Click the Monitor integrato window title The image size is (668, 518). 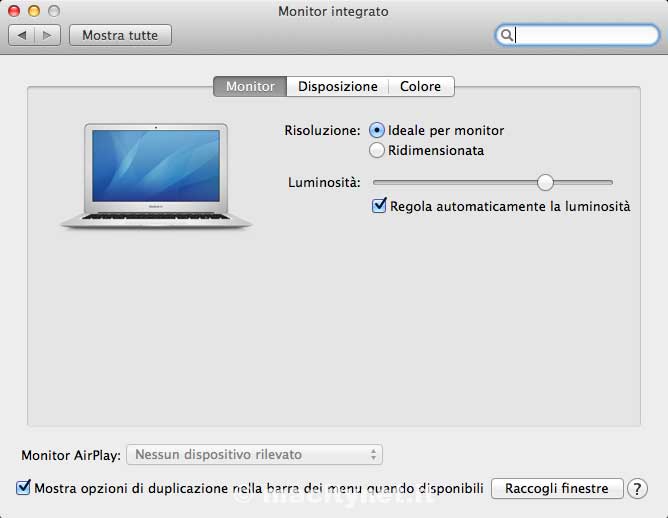(x=333, y=11)
